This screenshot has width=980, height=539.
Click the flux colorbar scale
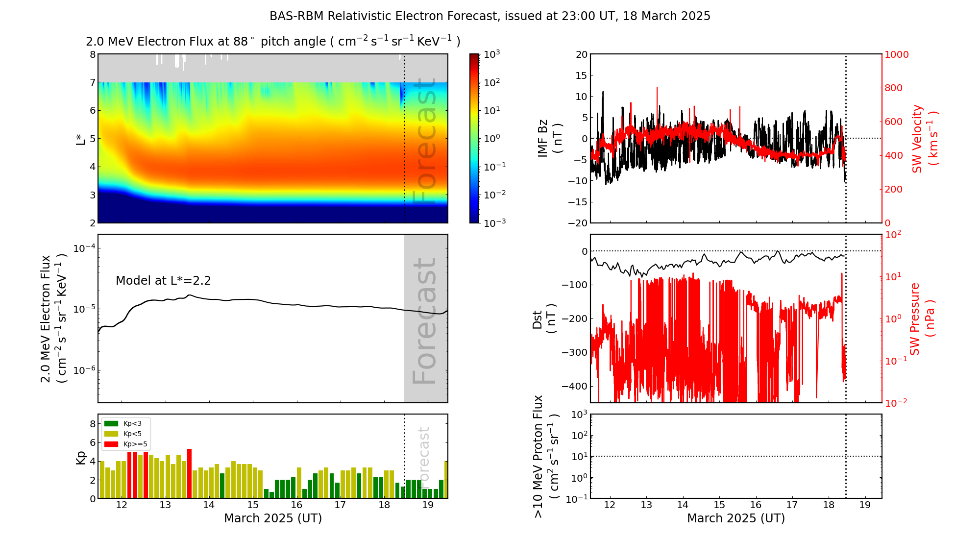pyautogui.click(x=474, y=138)
